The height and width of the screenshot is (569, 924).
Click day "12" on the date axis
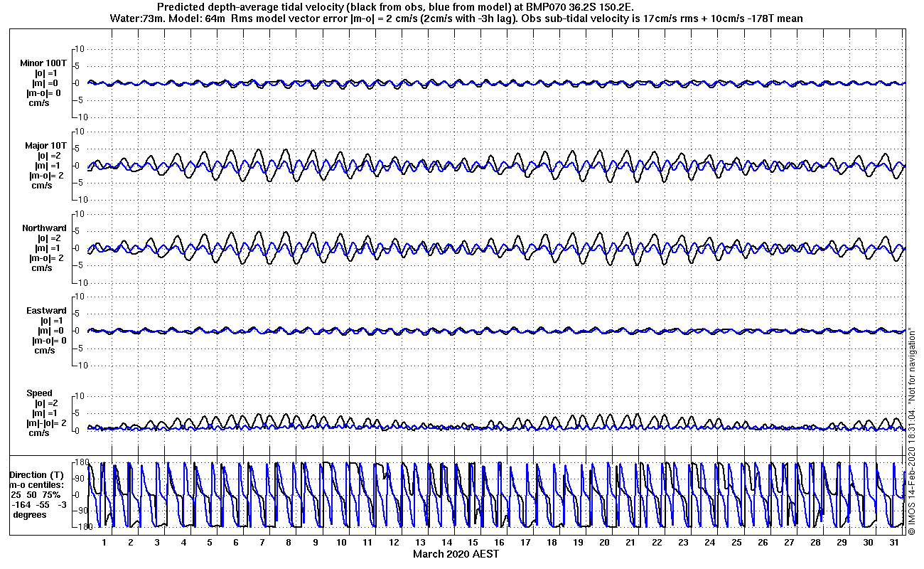[x=394, y=543]
